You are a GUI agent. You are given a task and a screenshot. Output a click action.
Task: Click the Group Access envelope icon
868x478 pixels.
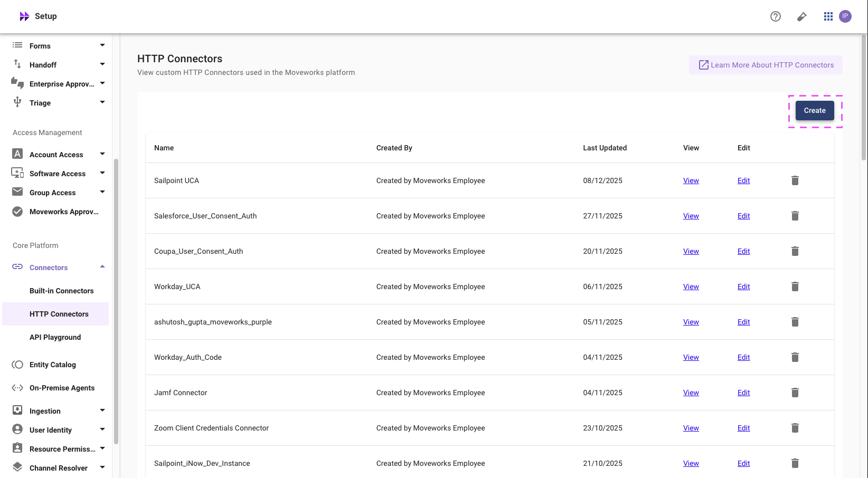point(17,192)
